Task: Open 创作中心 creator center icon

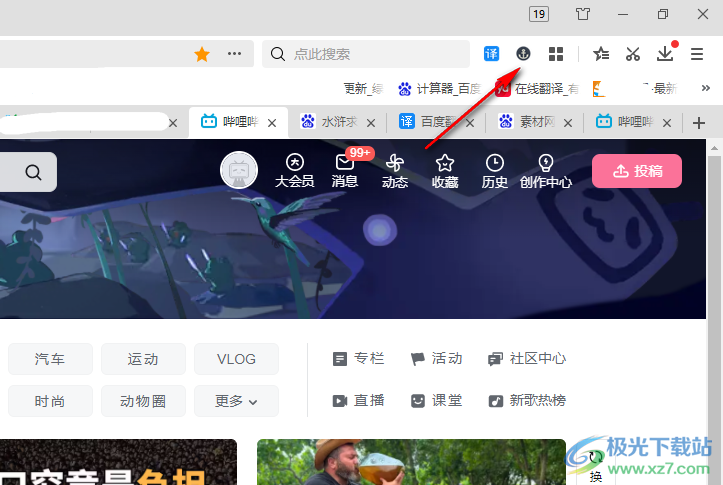Action: [546, 171]
